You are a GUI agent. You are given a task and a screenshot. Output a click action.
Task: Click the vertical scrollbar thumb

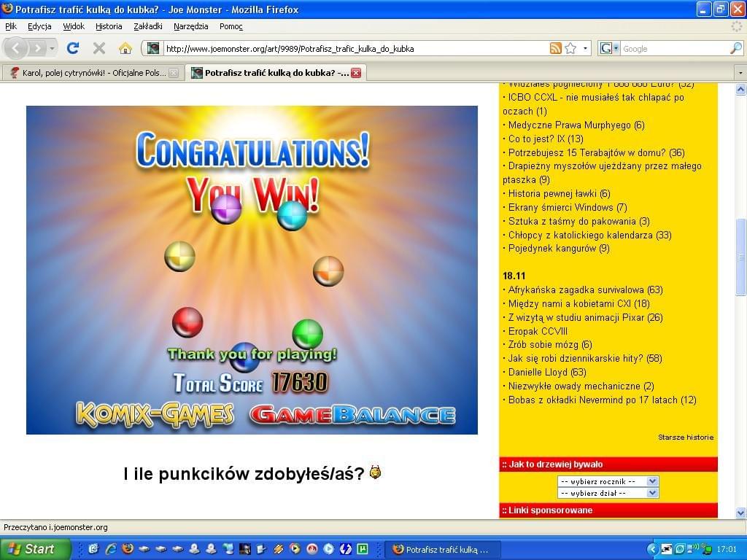(741, 257)
